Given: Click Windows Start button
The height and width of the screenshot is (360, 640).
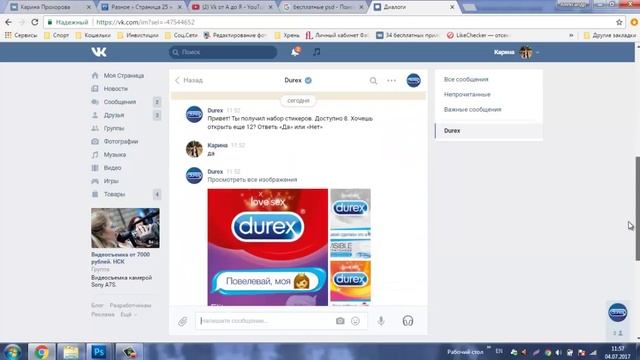Looking at the screenshot, I should [x=13, y=352].
